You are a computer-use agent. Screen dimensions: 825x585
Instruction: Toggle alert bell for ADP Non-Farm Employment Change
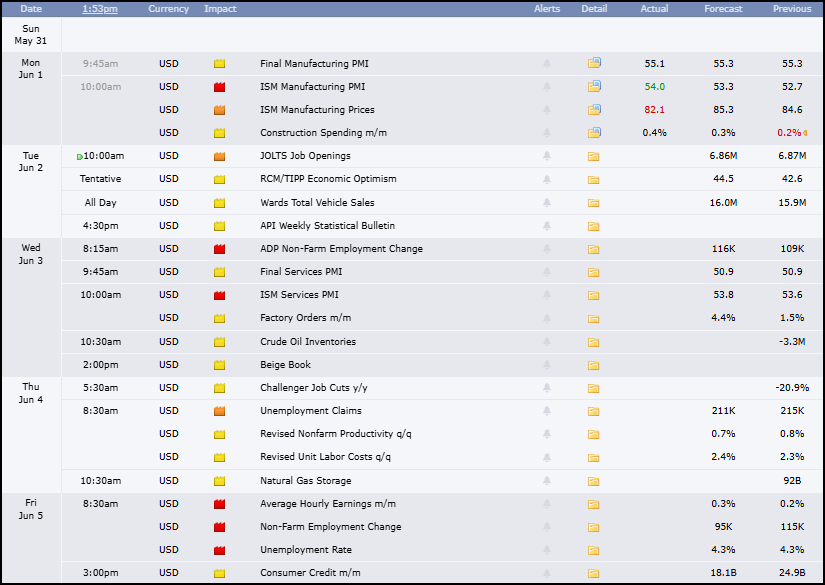tap(547, 249)
